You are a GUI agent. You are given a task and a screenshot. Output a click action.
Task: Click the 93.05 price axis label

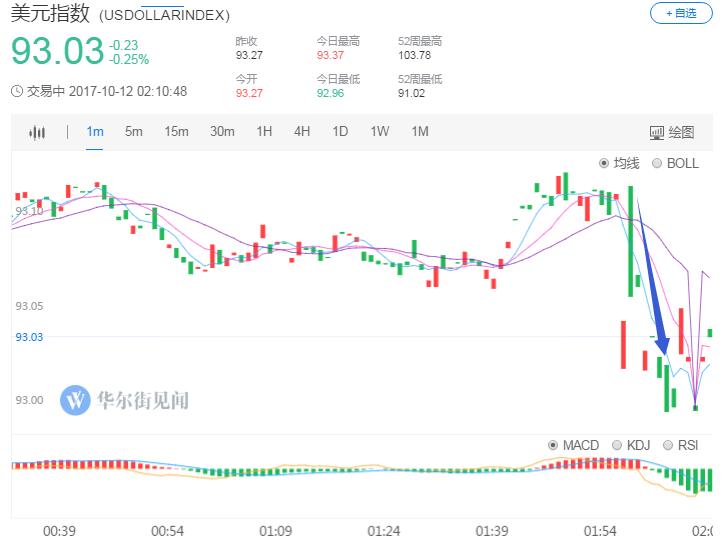coord(29,306)
